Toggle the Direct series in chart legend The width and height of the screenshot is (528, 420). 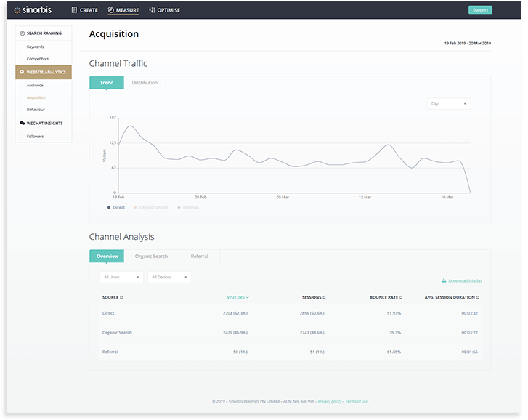(x=116, y=208)
